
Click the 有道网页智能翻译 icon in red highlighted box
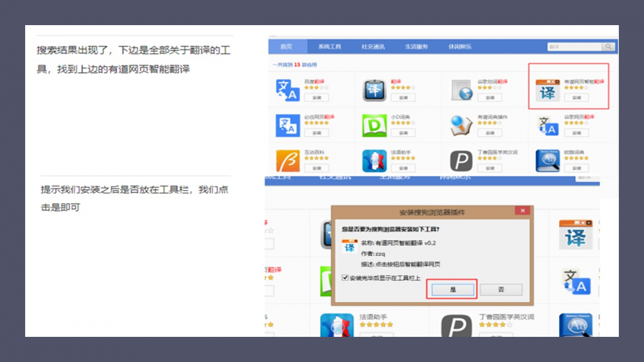(x=547, y=91)
